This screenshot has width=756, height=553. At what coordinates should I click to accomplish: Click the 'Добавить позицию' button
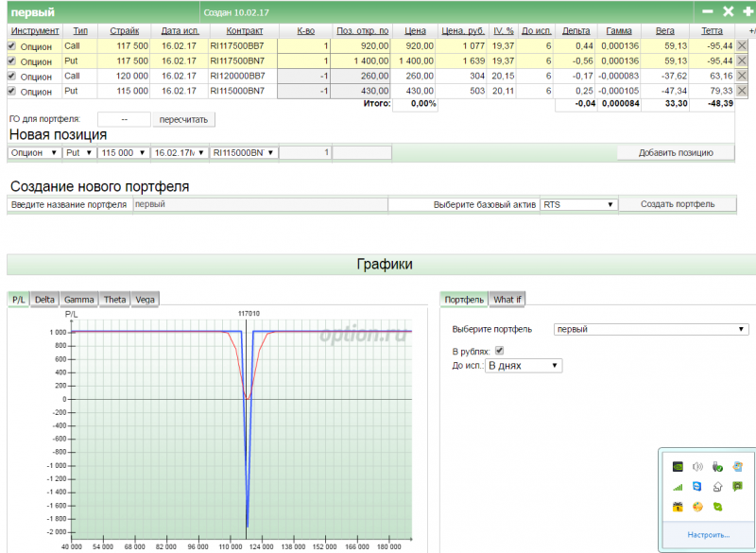[x=675, y=152]
